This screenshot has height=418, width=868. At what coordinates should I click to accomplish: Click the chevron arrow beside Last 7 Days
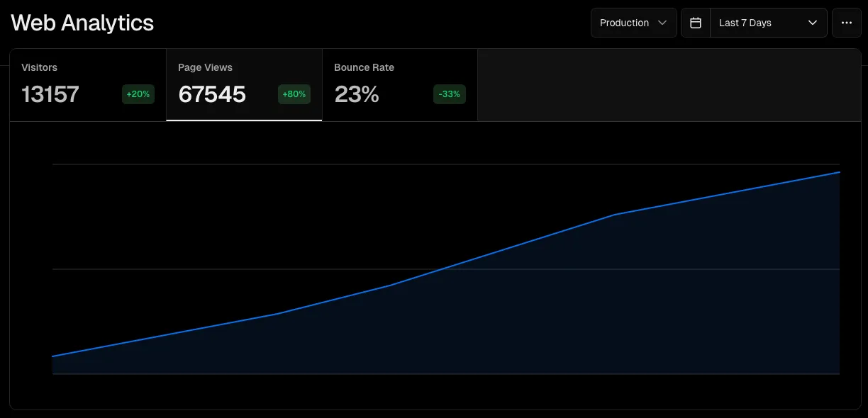click(813, 23)
